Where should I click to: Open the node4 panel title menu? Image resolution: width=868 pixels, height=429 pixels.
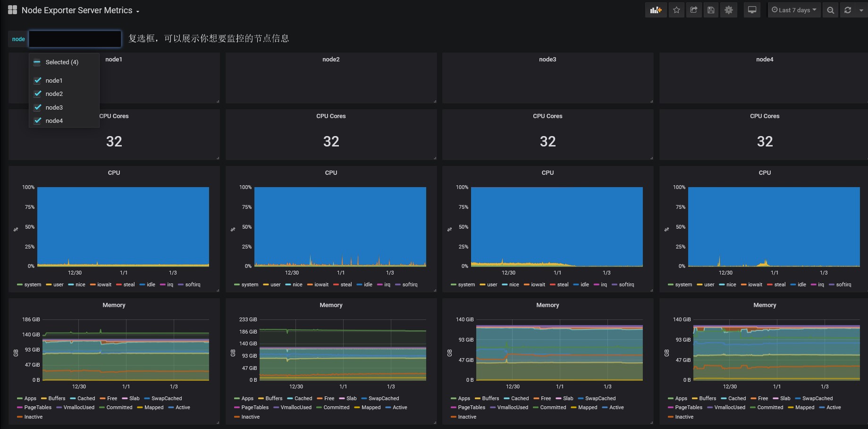pyautogui.click(x=765, y=59)
